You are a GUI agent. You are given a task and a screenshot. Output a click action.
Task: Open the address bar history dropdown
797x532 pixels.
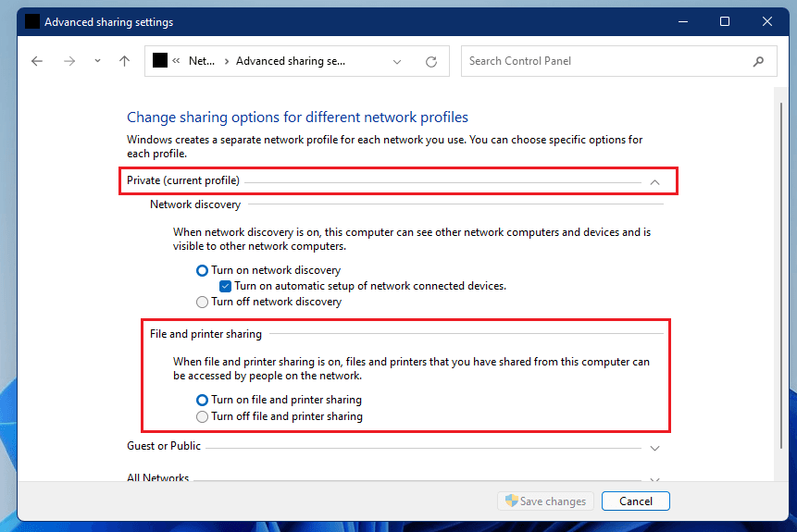[397, 62]
